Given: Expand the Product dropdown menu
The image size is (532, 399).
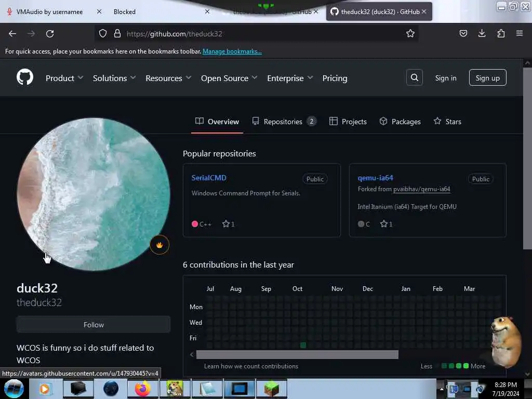Looking at the screenshot, I should [64, 78].
